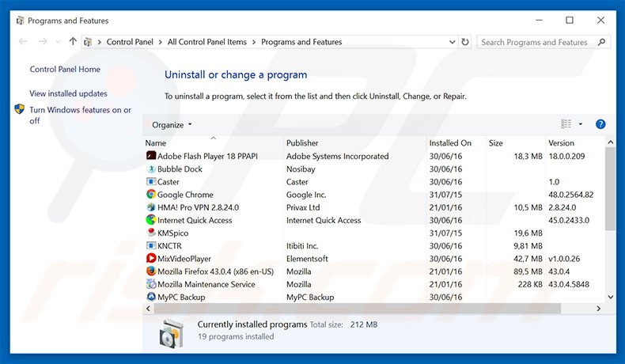Viewport: 625px width, 364px height.
Task: Select the Google Chrome program icon
Action: point(151,195)
